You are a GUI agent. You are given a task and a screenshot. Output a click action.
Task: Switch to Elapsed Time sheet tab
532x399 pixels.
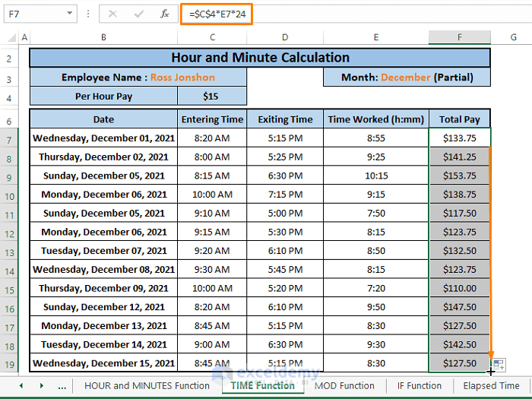pos(491,386)
